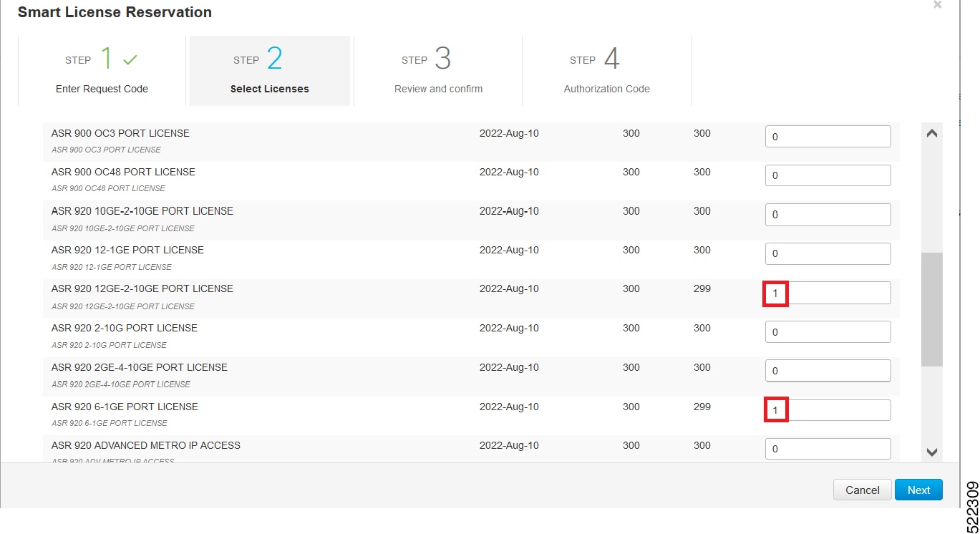The height and width of the screenshot is (534, 980).
Task: Focus quantity field for ASR 920 12-1GE PORT LICENSE
Action: pyautogui.click(x=828, y=253)
